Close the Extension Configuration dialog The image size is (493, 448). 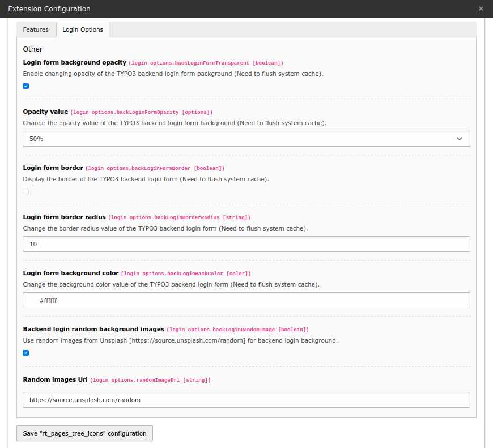(x=481, y=9)
